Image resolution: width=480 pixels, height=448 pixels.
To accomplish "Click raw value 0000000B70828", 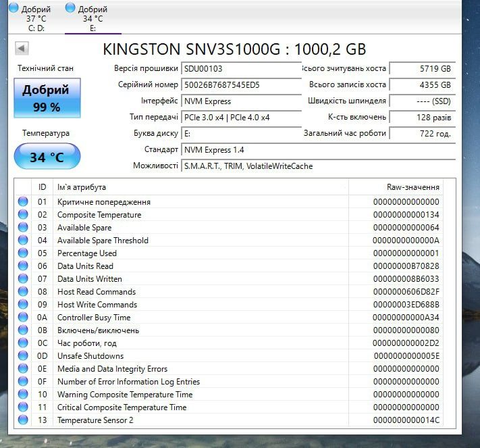I will point(406,266).
